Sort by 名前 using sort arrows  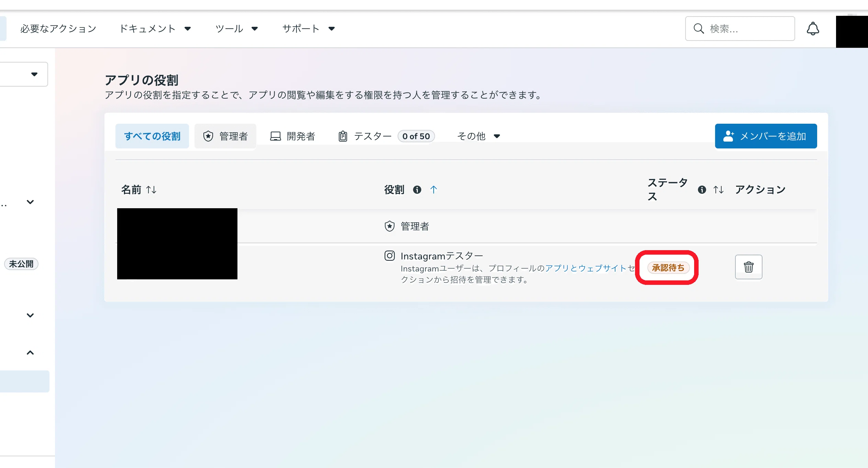tap(151, 190)
